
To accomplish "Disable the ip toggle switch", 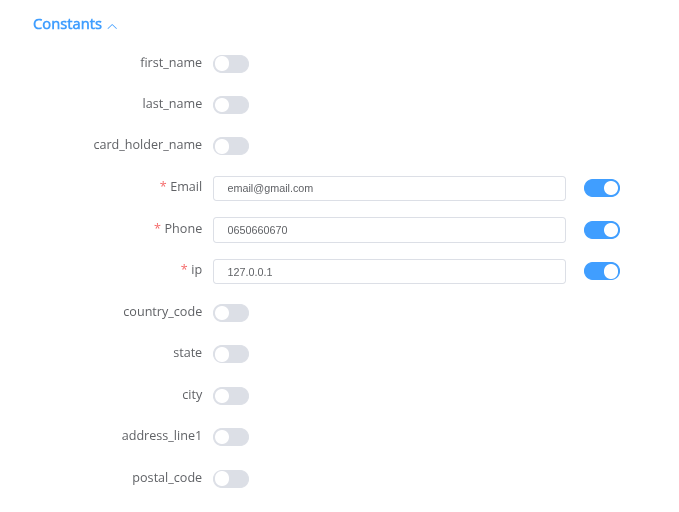I will (x=601, y=271).
